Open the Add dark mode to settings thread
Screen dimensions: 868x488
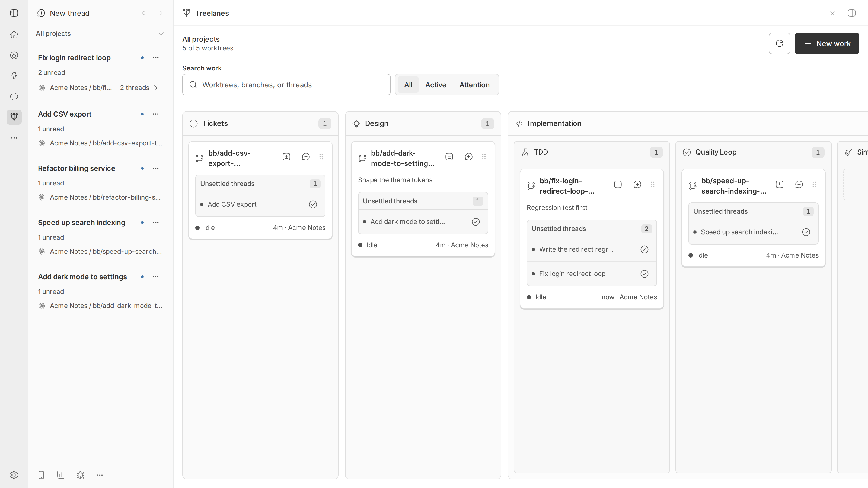coord(82,277)
